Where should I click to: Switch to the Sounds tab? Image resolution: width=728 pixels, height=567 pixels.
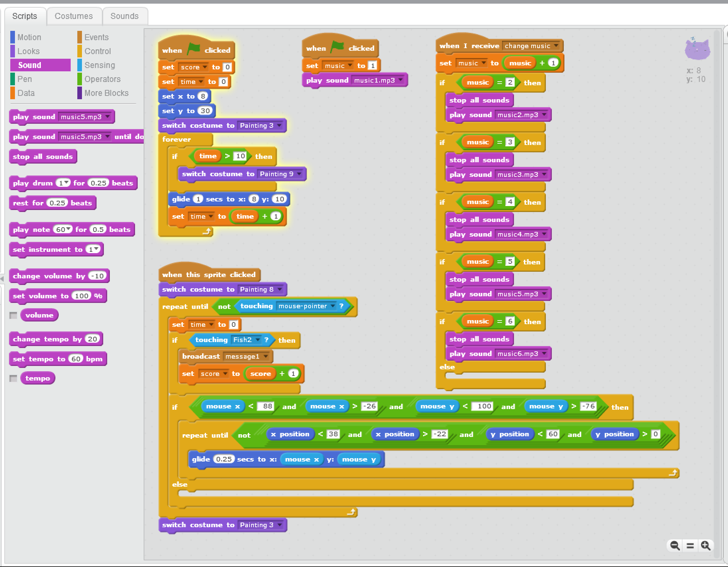pyautogui.click(x=124, y=16)
